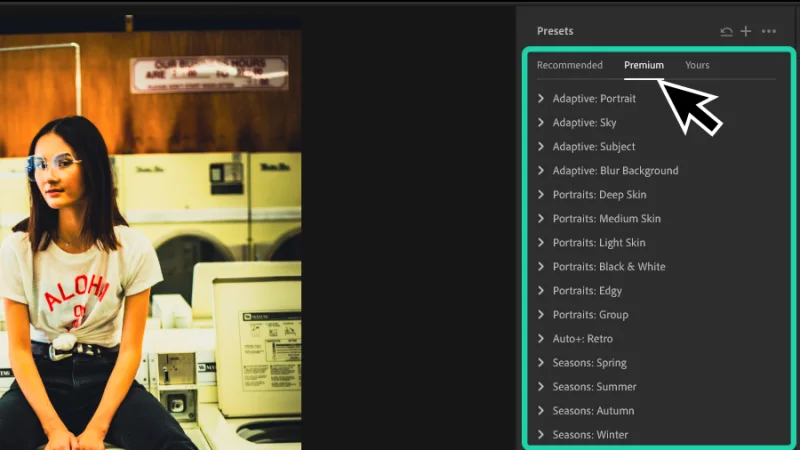Expand chevron beside Seasons: Summer

pyautogui.click(x=541, y=386)
